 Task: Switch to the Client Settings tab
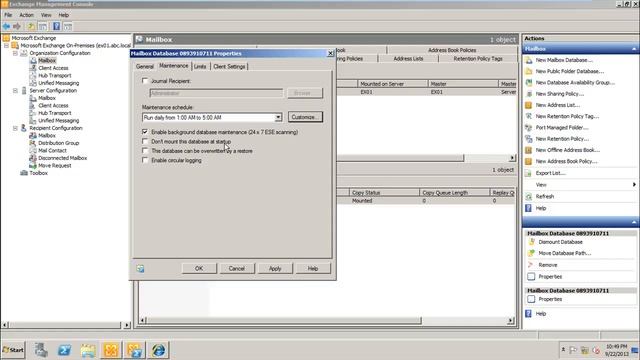[229, 67]
